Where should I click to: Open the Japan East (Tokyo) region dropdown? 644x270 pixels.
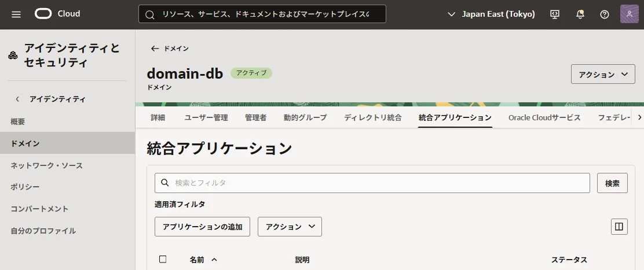[x=491, y=14]
